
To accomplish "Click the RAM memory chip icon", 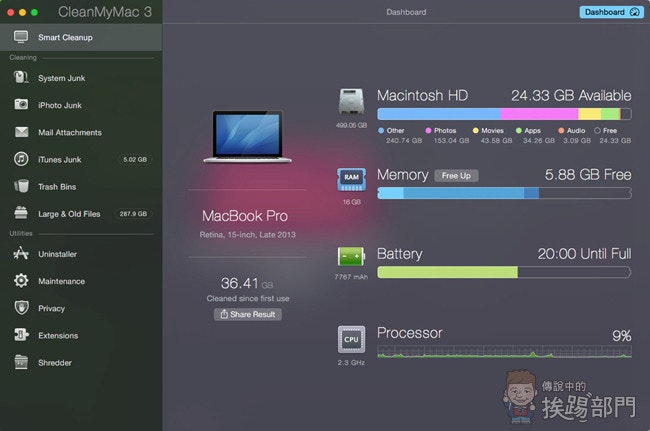I will coord(351,179).
